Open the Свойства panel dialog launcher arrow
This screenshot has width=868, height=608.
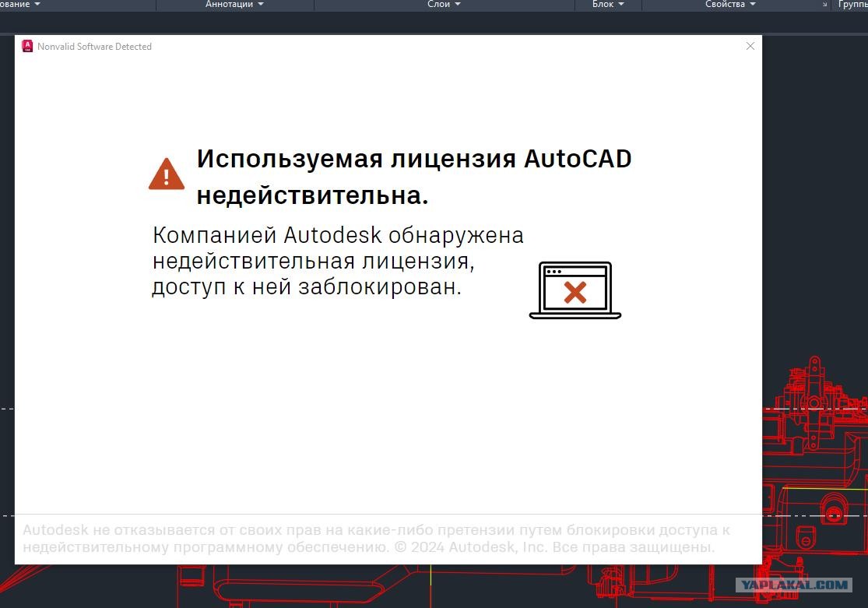(824, 5)
